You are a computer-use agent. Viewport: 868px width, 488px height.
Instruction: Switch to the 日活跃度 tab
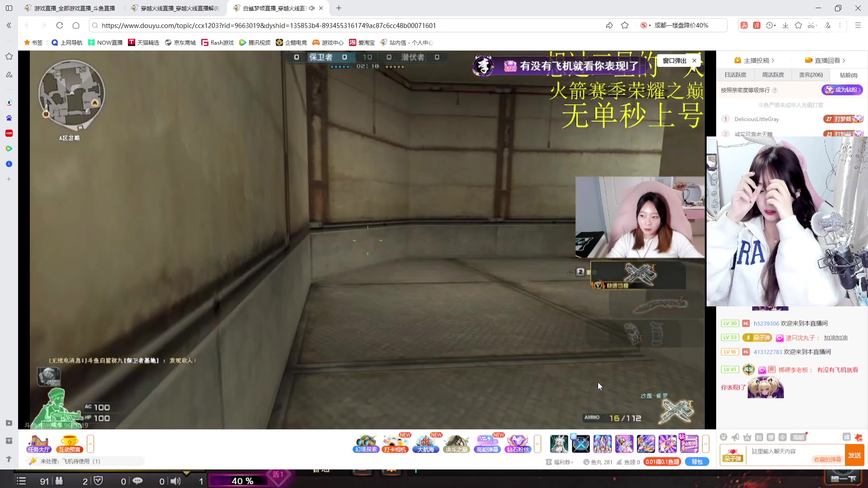[x=736, y=75]
